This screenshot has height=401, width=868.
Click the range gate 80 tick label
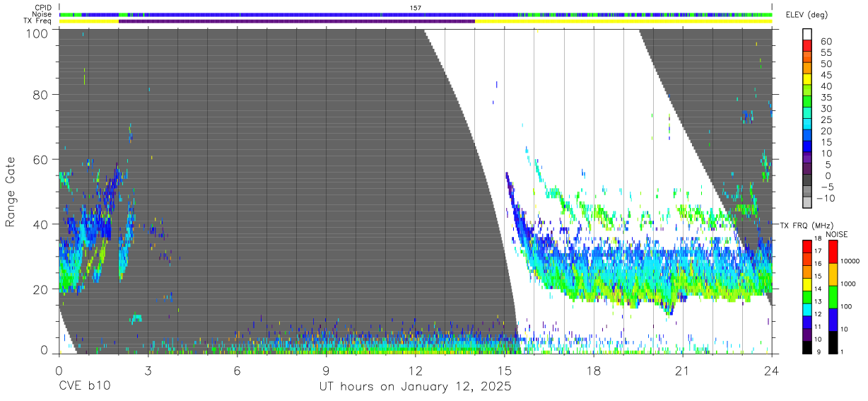[40, 94]
